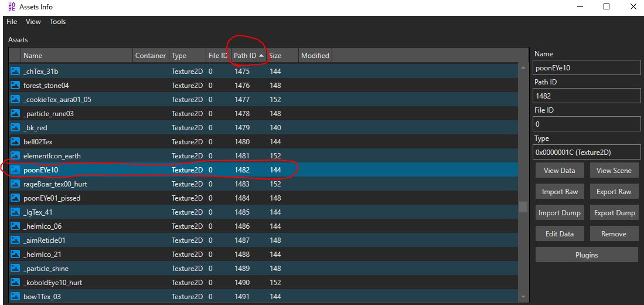Click the texture icon beside _lgTex_41
The height and width of the screenshot is (305, 644).
tap(15, 212)
